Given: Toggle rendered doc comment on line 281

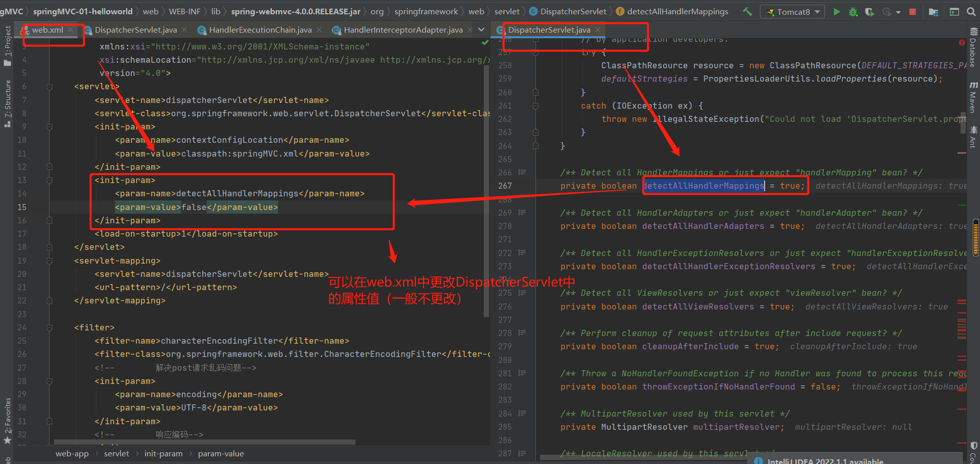Looking at the screenshot, I should (x=522, y=373).
